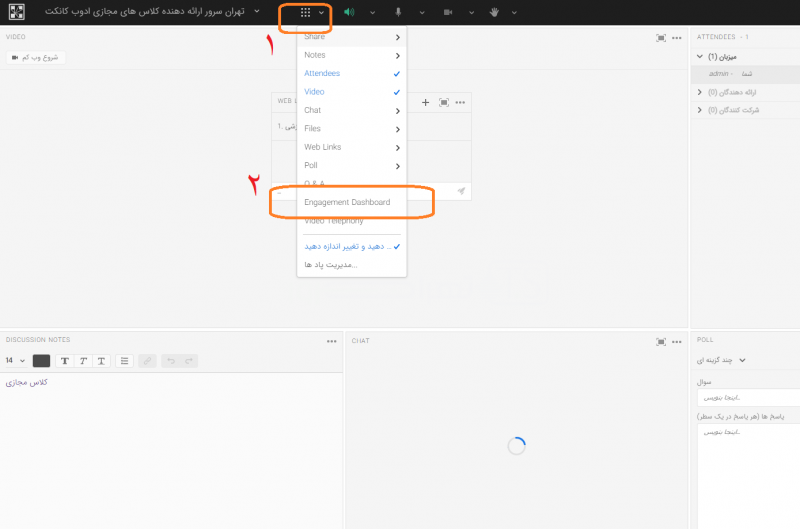Maximize the Video pod with fullscreen icon
The height and width of the screenshot is (529, 800).
[x=661, y=38]
